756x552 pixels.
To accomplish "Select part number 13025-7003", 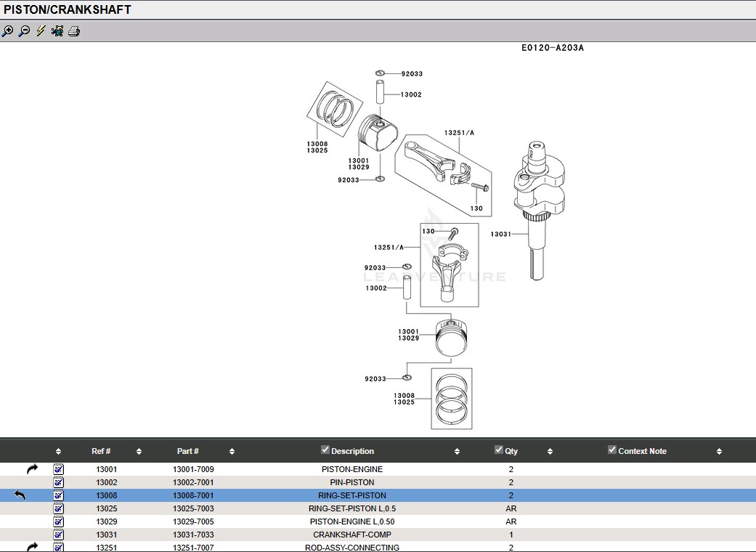I will [193, 508].
